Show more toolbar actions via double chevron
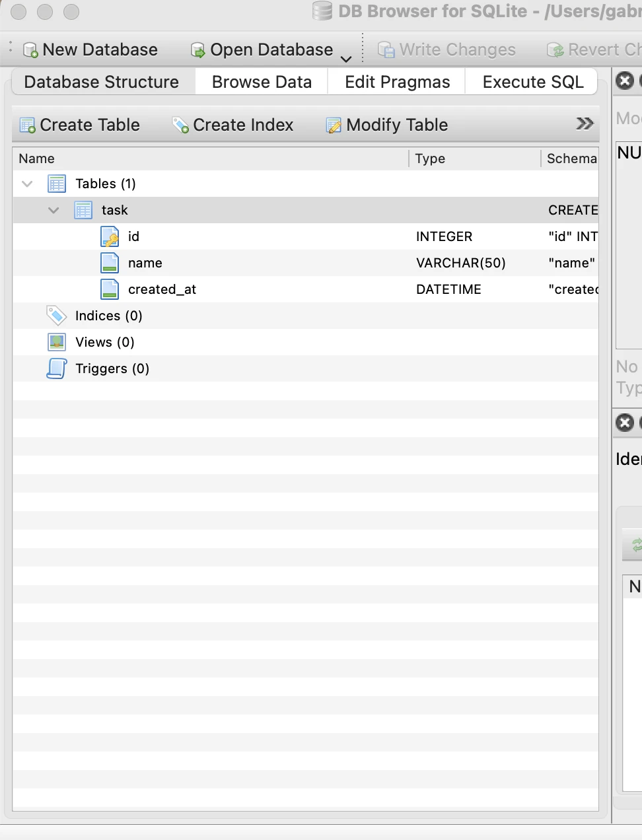The height and width of the screenshot is (840, 642). (585, 124)
